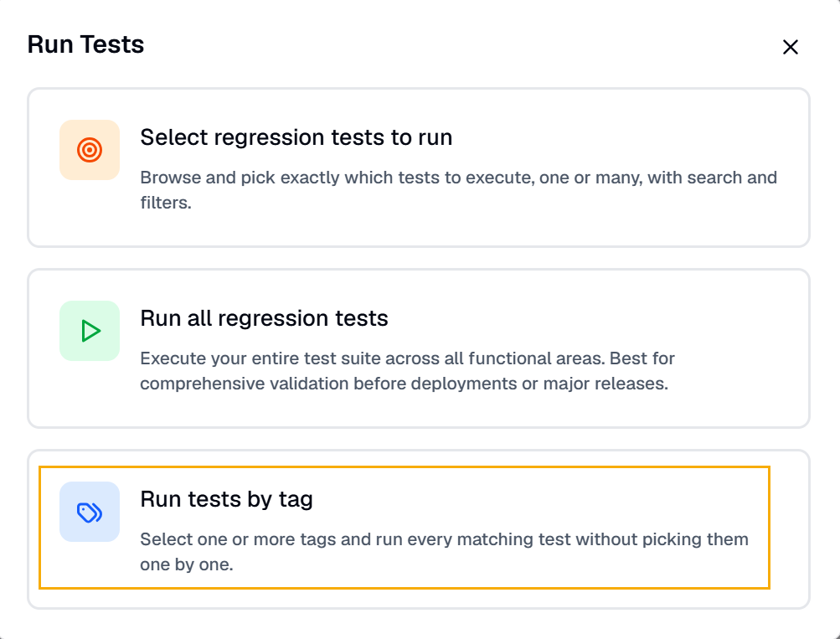Screen dimensions: 840x639
Task: Open 'Select regression tests to run' option
Action: tap(419, 167)
